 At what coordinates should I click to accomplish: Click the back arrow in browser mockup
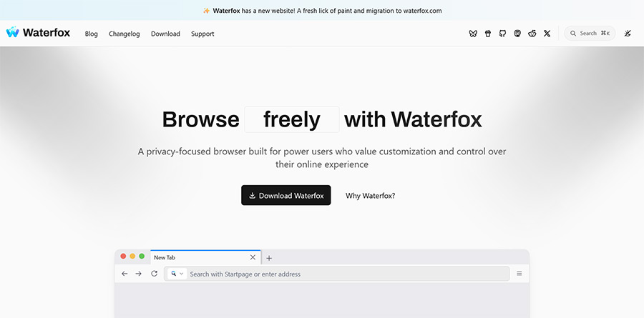[125, 274]
